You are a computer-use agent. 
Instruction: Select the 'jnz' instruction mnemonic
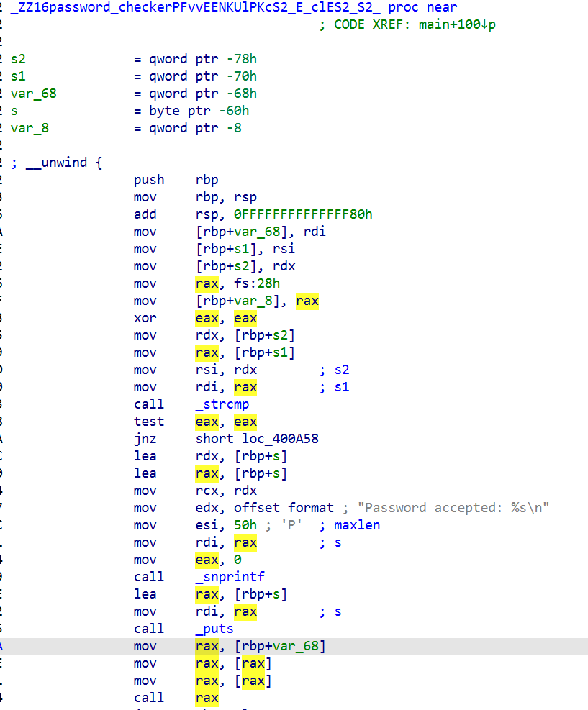point(145,439)
